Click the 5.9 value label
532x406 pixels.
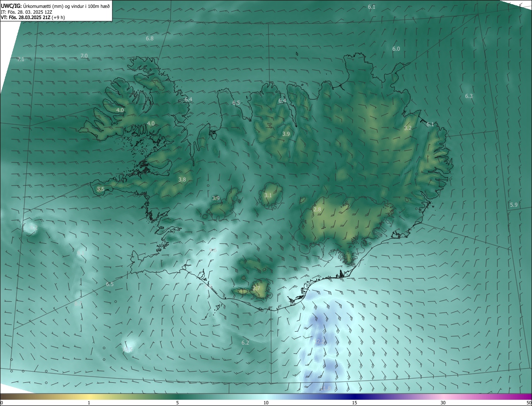(514, 205)
